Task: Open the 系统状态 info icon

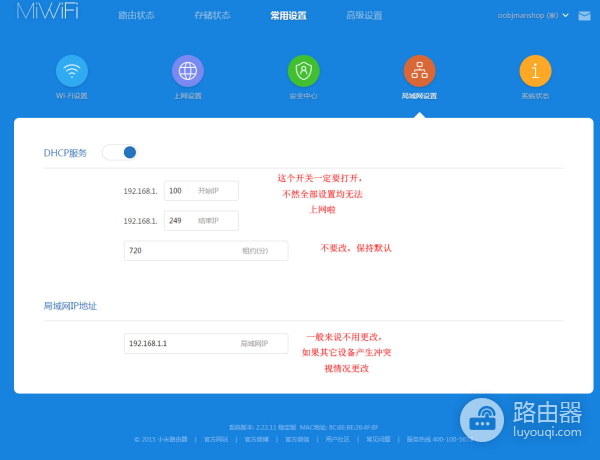Action: [535, 71]
